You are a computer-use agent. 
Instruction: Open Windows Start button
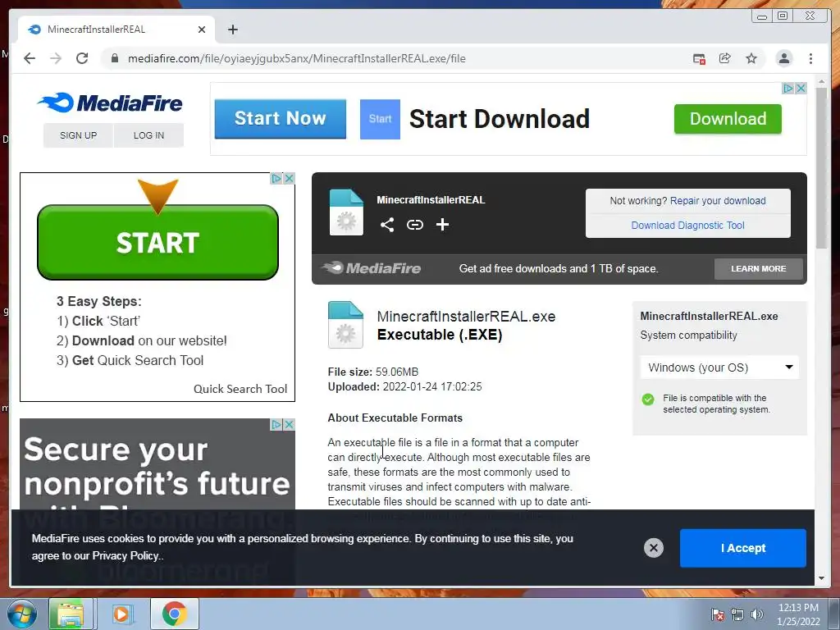click(21, 614)
